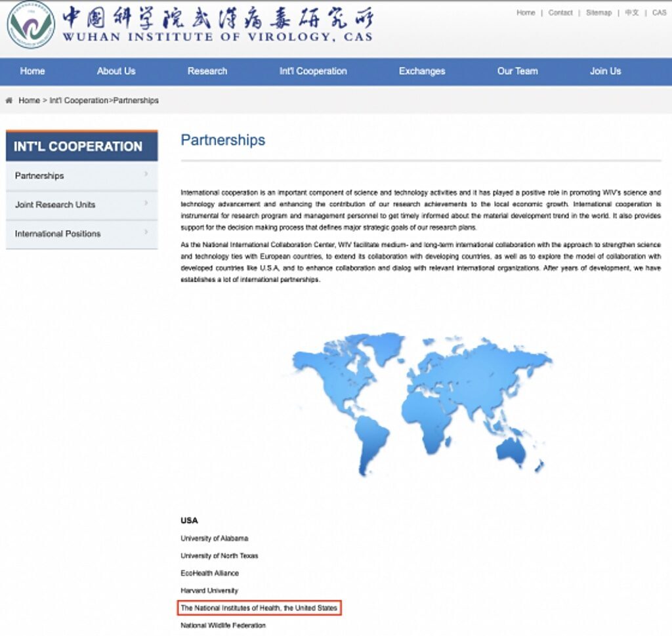Click Harvard University entry

point(209,591)
